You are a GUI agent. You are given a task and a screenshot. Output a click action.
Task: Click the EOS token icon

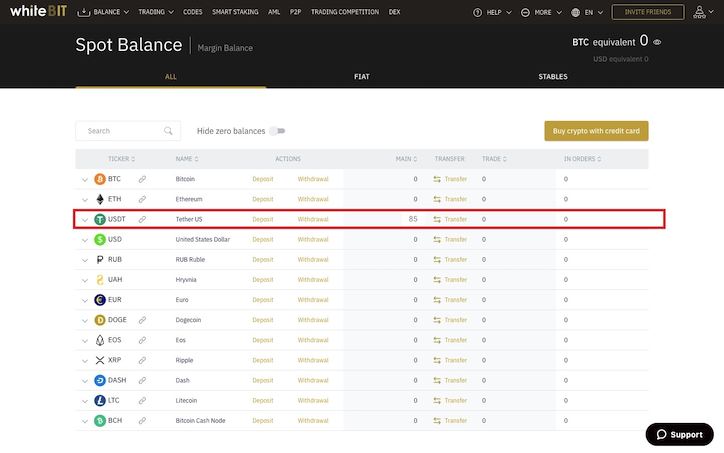pyautogui.click(x=100, y=340)
